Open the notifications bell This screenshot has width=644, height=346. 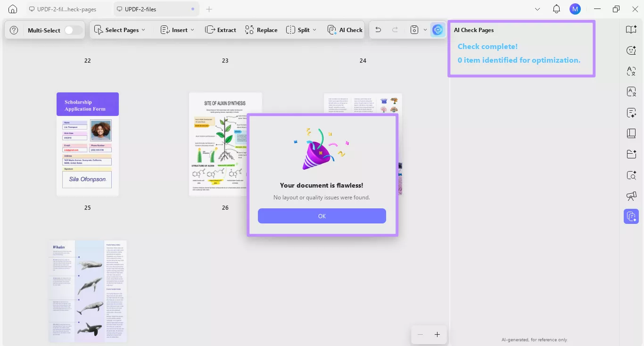point(557,9)
